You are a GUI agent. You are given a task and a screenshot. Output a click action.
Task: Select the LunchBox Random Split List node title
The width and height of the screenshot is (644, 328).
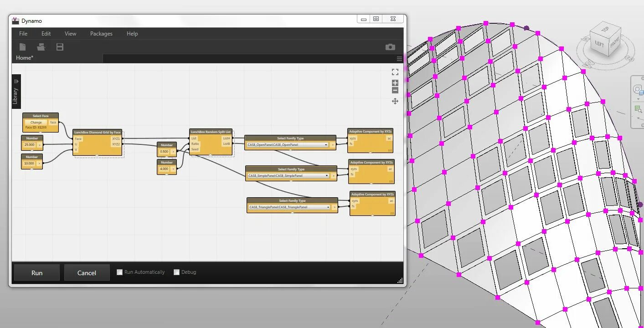coord(211,132)
